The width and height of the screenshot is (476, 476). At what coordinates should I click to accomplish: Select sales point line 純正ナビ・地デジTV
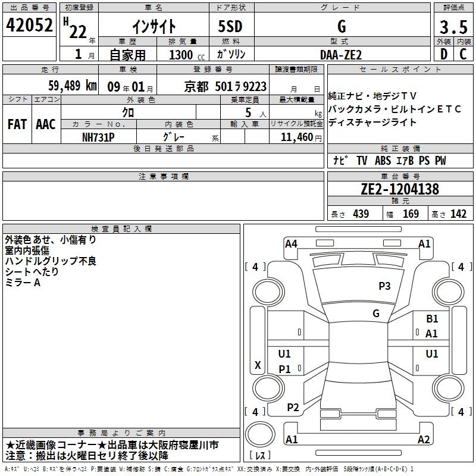372,96
